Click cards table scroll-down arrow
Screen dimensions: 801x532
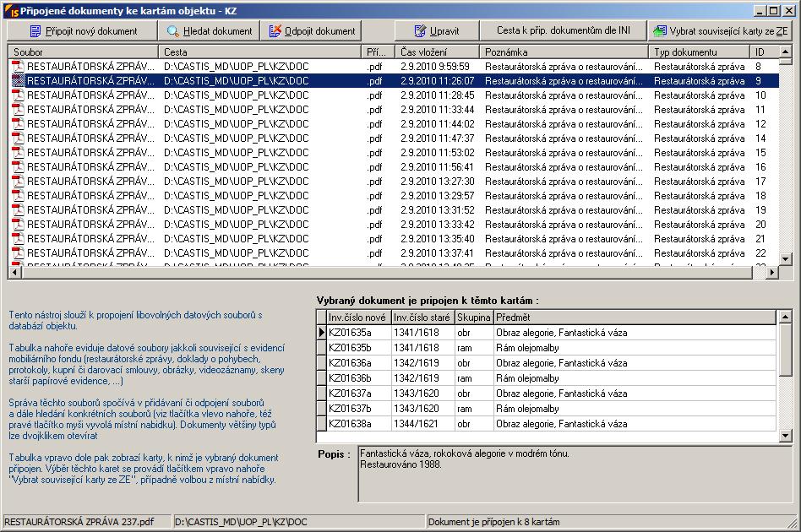786,436
